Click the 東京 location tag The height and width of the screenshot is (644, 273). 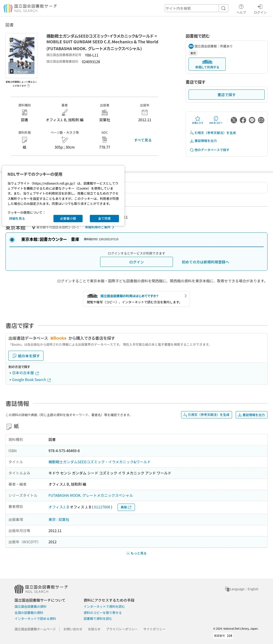click(193, 53)
